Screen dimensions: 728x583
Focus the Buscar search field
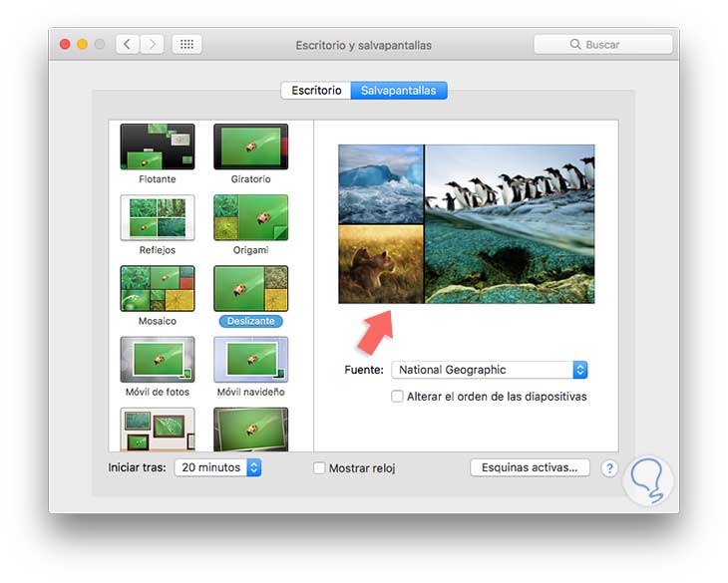click(x=602, y=44)
